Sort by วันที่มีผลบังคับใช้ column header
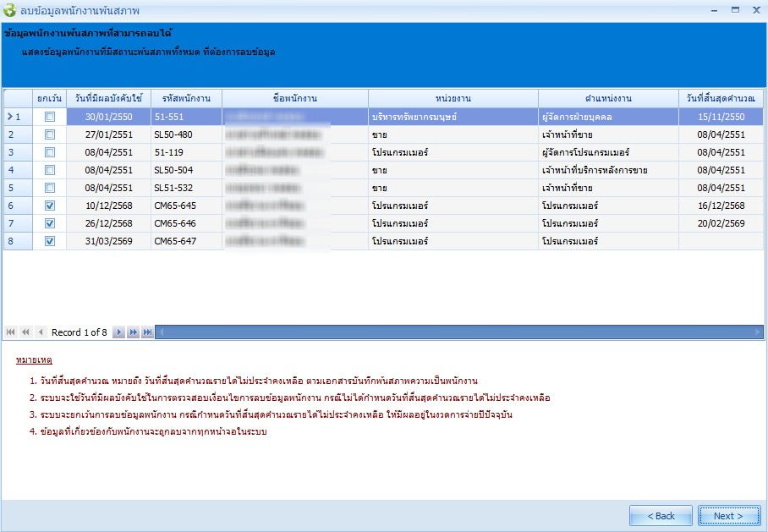768x532 pixels. [x=109, y=98]
